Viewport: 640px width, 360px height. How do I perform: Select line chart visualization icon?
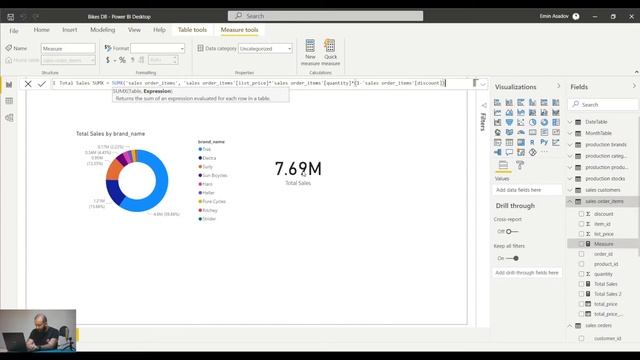pyautogui.click(x=498, y=112)
